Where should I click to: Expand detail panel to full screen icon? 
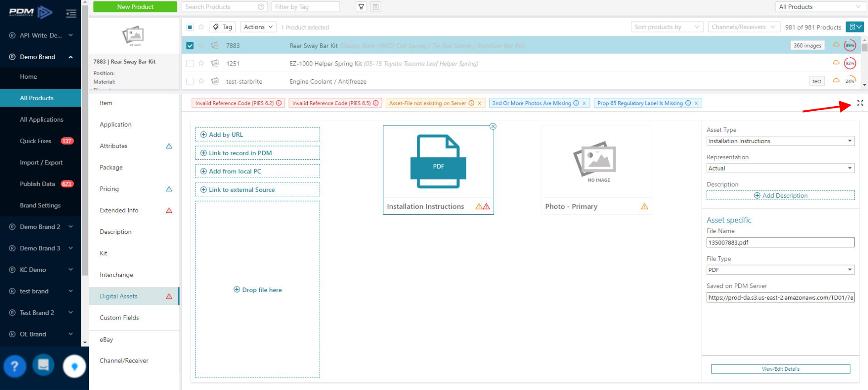coord(860,103)
